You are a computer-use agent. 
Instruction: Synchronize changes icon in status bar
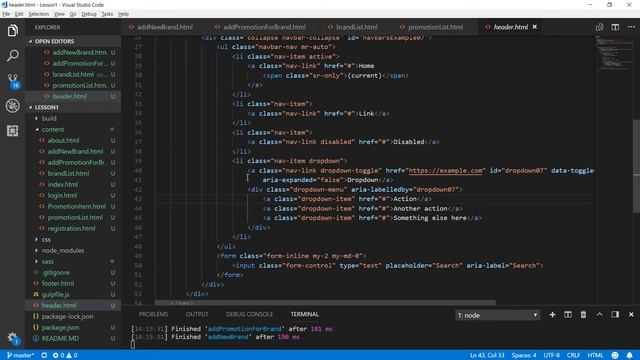click(x=44, y=355)
